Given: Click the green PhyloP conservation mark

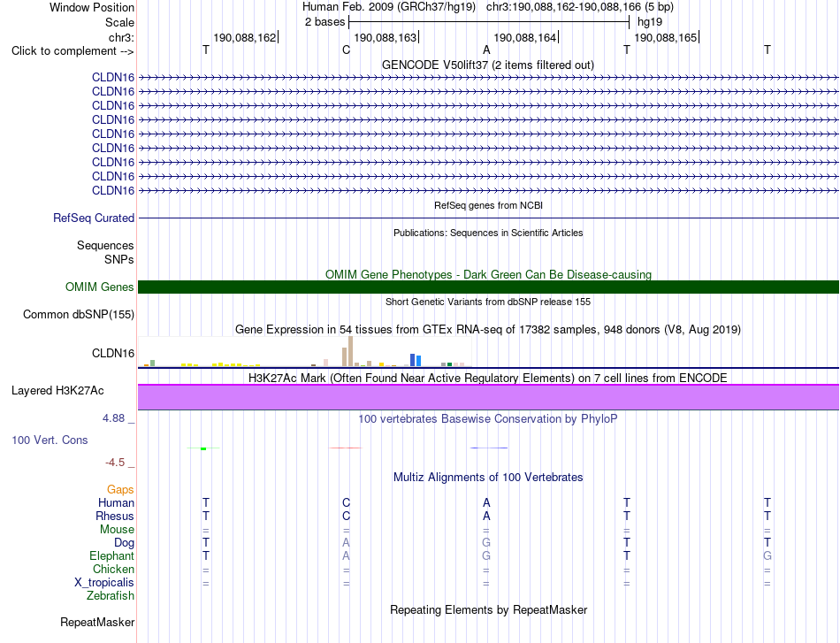Looking at the screenshot, I should [x=203, y=448].
